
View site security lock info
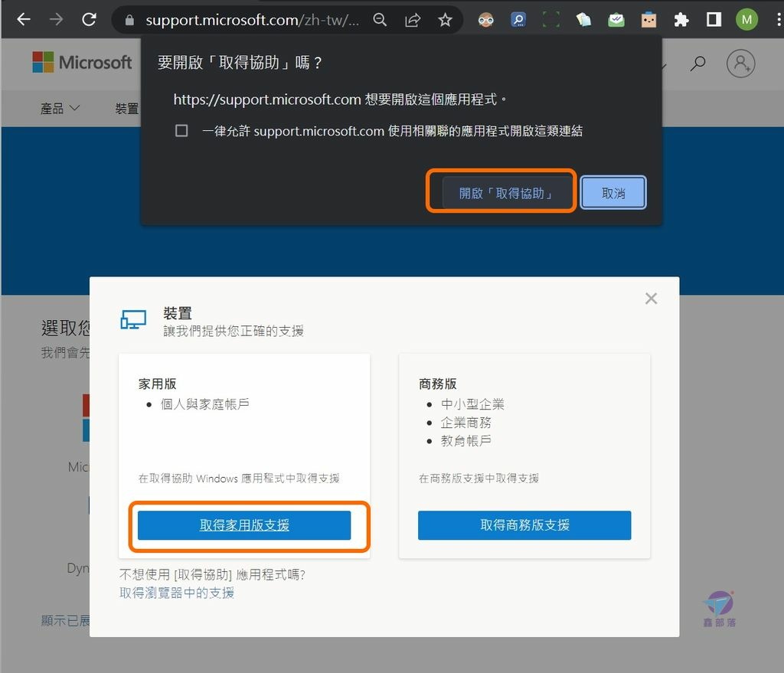[129, 20]
